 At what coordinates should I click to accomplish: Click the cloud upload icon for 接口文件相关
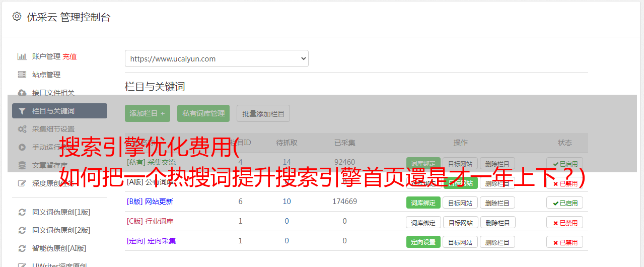tap(22, 93)
